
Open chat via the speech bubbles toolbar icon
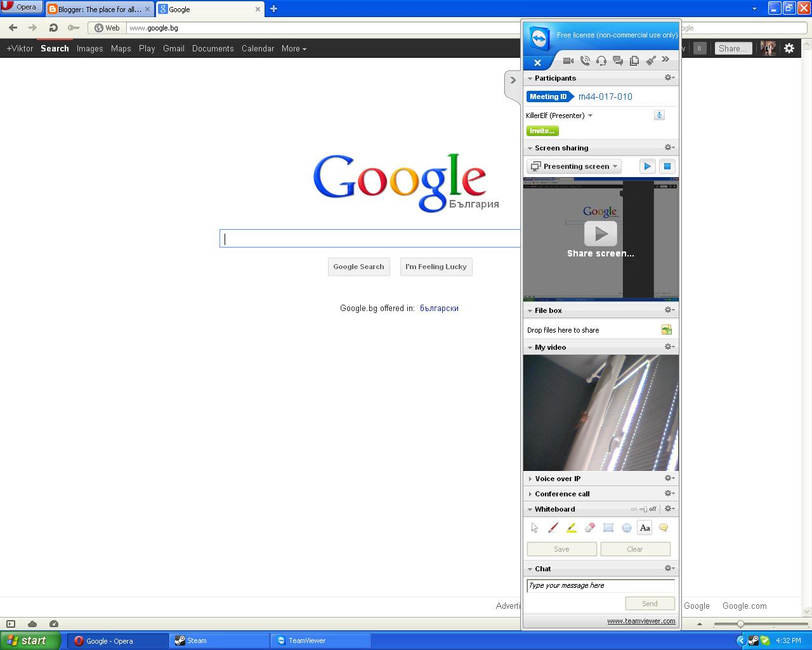click(x=618, y=61)
